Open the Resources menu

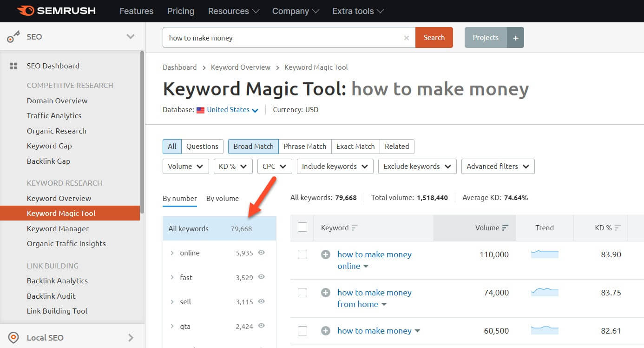[x=234, y=11]
